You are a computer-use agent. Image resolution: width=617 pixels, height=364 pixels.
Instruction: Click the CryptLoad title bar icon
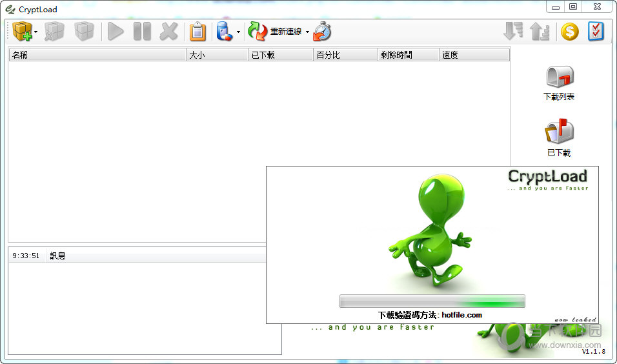[10, 9]
